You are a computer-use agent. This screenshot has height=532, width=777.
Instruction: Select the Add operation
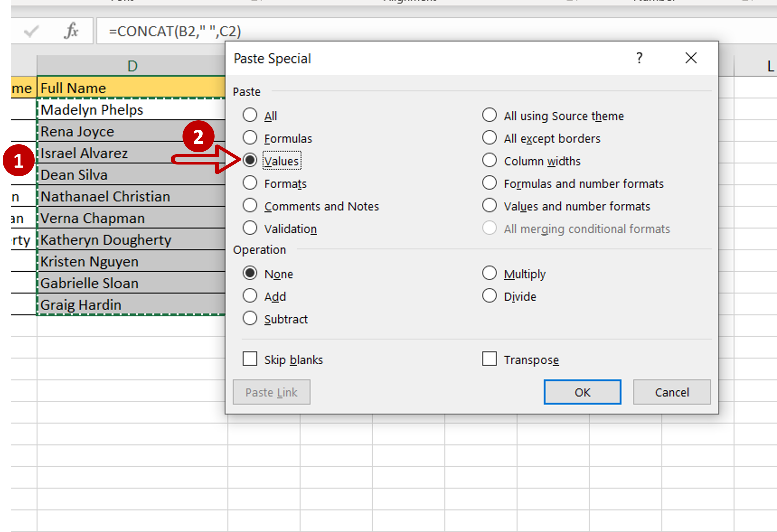[250, 296]
